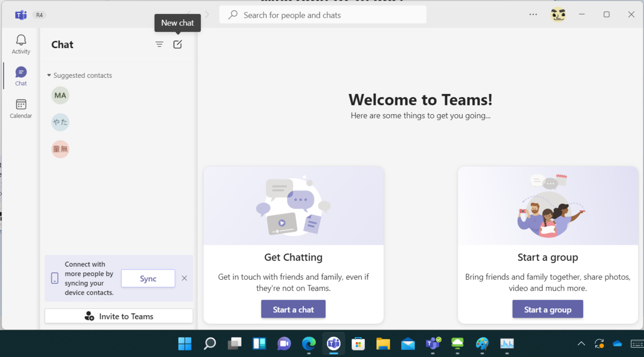
Task: Open Widgets from the taskbar
Action: [259, 344]
